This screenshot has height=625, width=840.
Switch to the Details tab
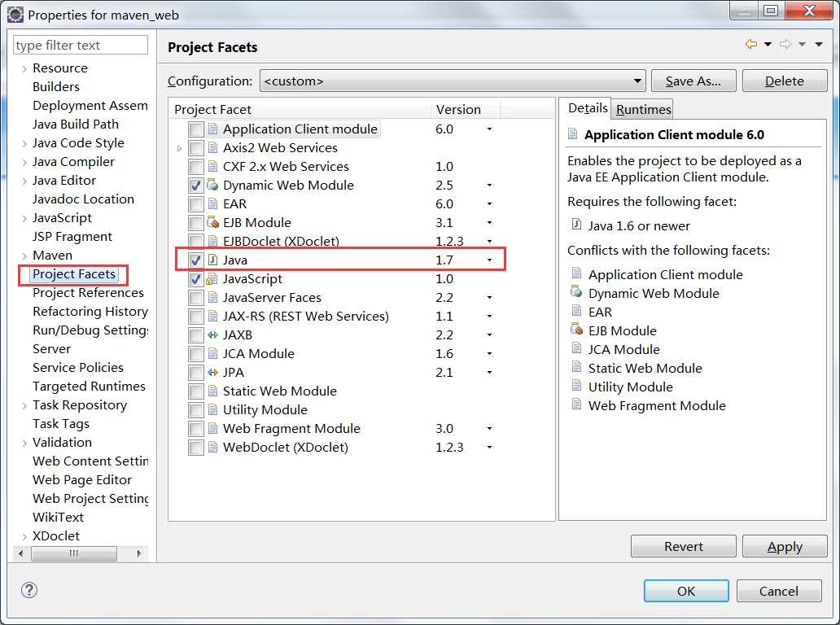[x=588, y=108]
